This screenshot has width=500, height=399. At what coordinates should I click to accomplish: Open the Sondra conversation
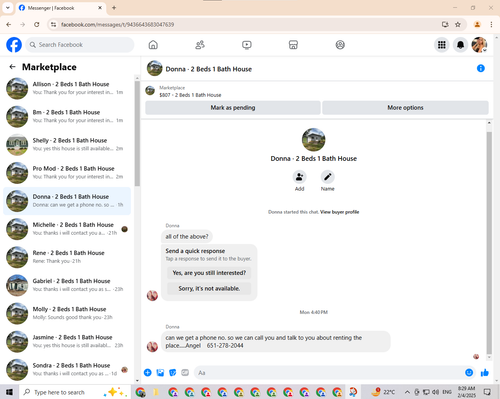coord(67,369)
